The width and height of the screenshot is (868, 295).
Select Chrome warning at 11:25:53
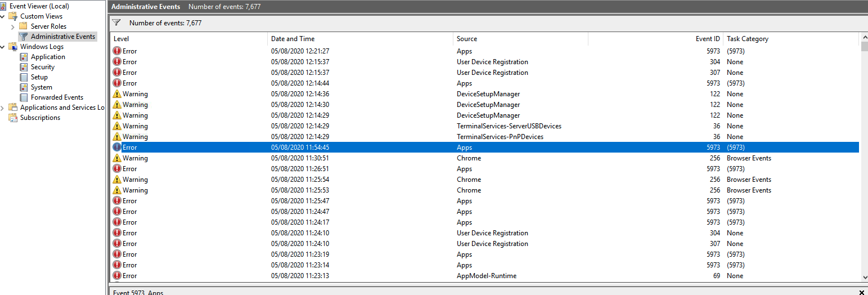(x=485, y=190)
